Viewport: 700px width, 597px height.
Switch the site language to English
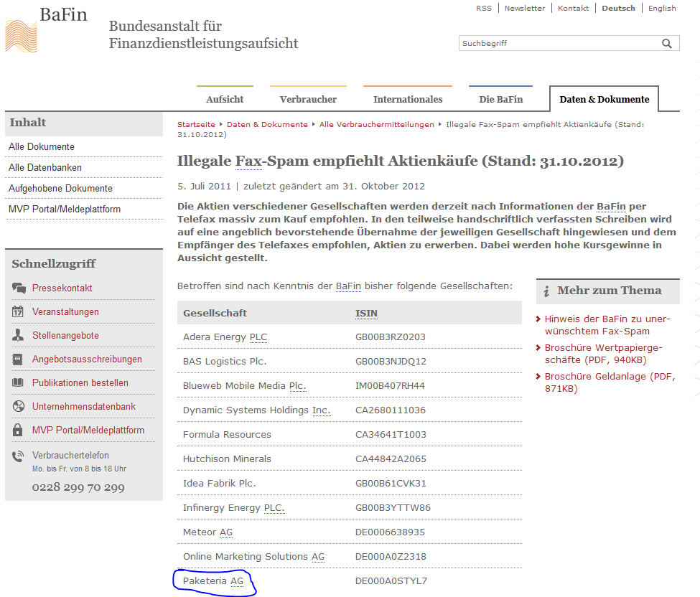(661, 8)
